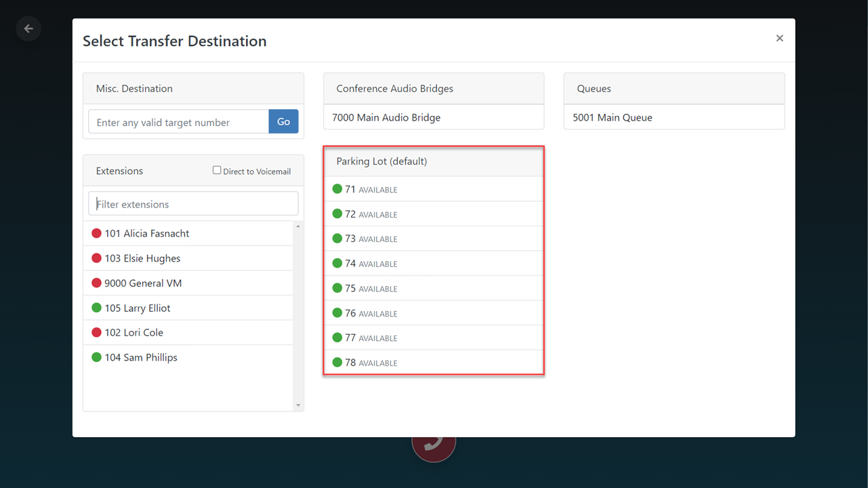Viewport: 868px width, 488px height.
Task: Select 7000 Main Audio Bridge
Action: 386,117
